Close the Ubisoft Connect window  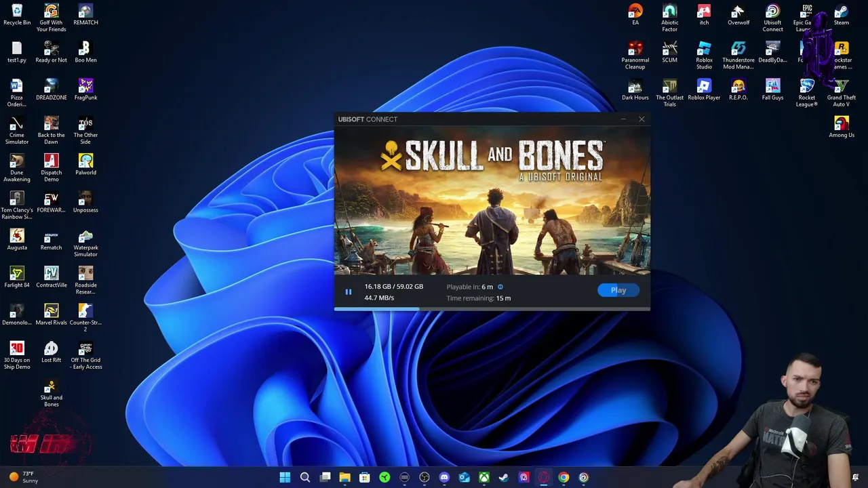click(642, 119)
